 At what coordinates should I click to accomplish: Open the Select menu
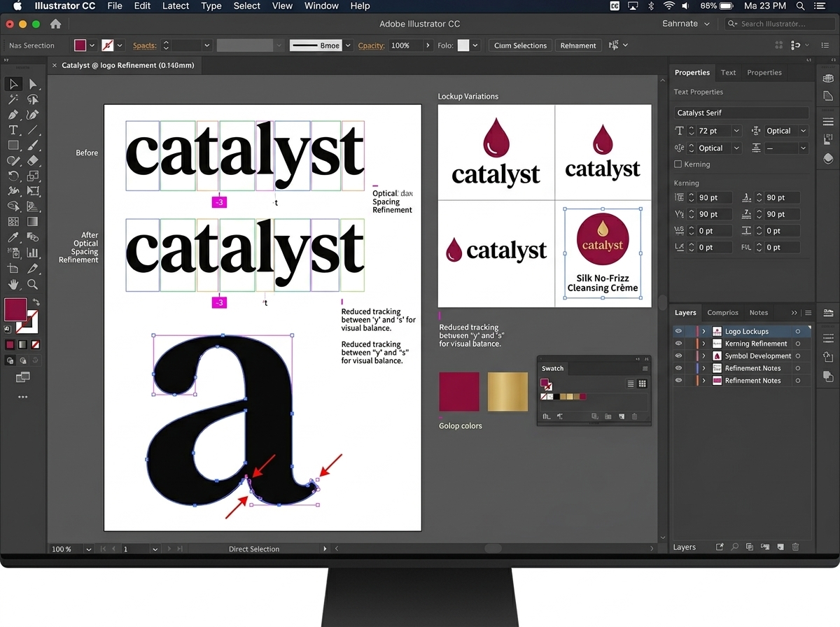(x=246, y=6)
